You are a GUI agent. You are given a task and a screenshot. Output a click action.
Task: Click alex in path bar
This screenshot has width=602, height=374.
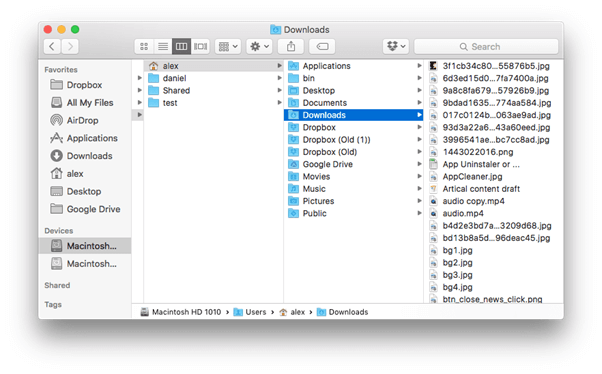point(292,312)
